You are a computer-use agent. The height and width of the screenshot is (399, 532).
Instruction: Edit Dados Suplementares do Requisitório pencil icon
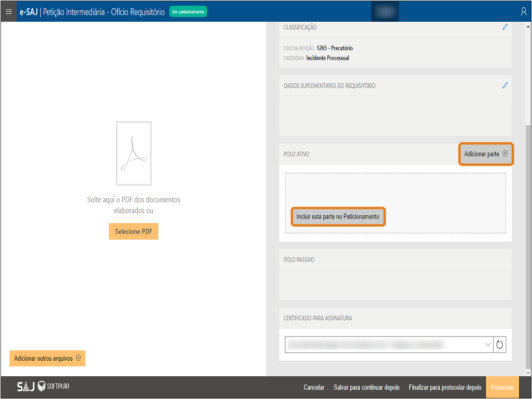[505, 85]
